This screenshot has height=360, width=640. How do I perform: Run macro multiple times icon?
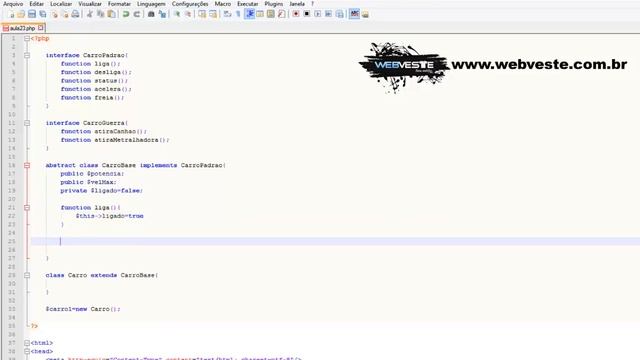click(328, 14)
